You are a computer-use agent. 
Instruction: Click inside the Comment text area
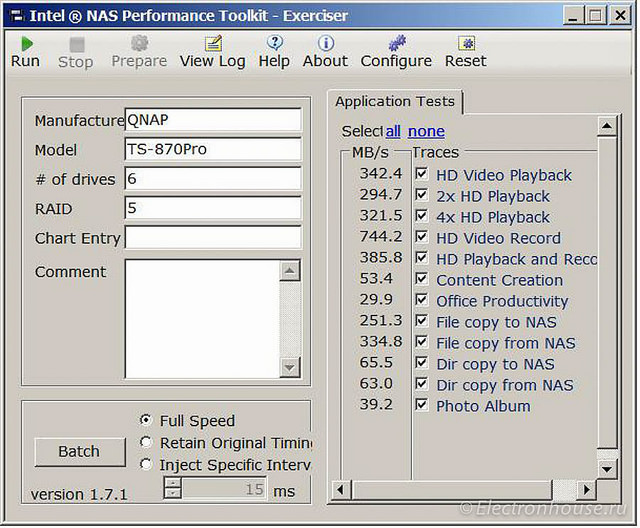tap(202, 319)
